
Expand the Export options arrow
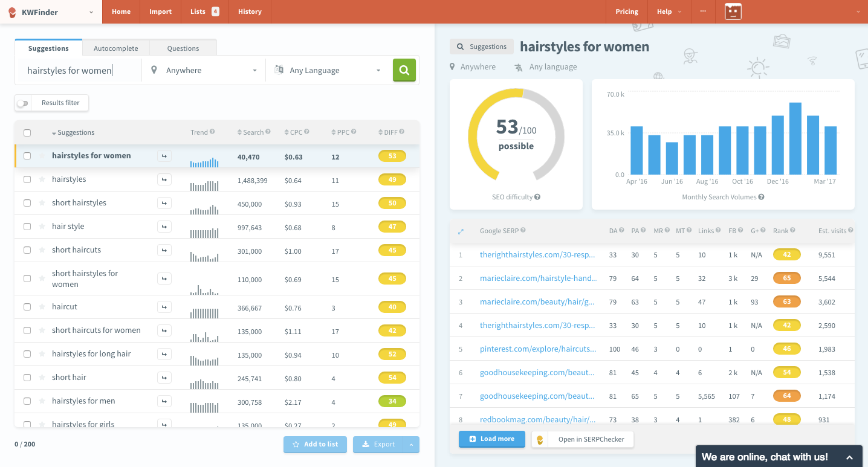(411, 445)
